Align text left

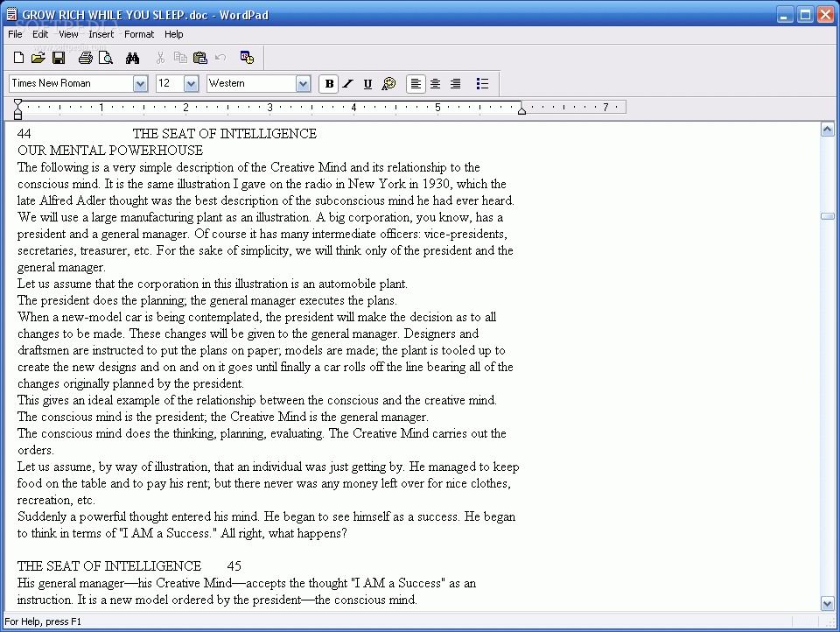click(x=416, y=84)
